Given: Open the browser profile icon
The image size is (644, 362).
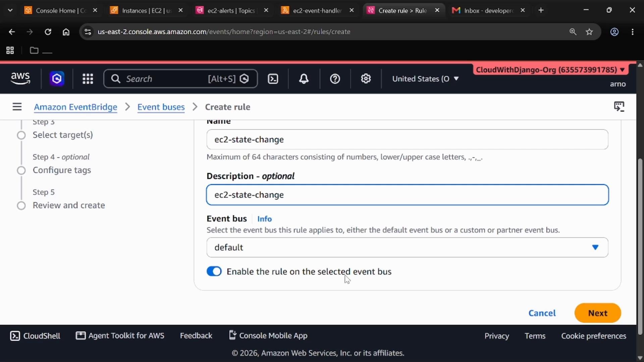Looking at the screenshot, I should tap(614, 32).
